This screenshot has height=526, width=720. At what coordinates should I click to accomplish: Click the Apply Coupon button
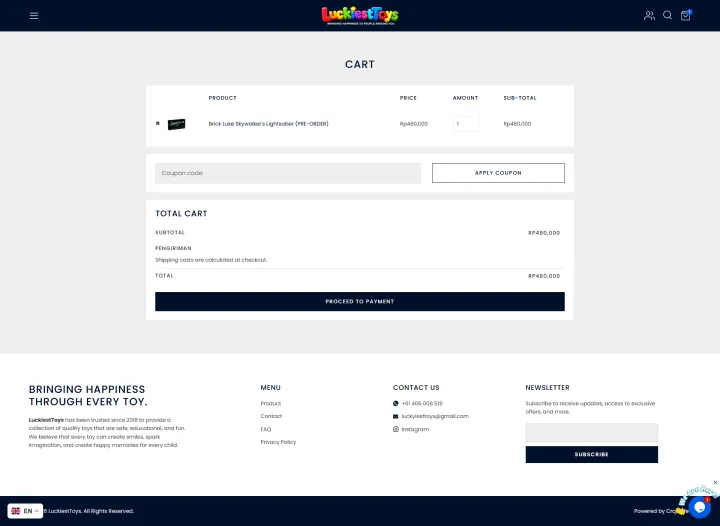click(x=498, y=173)
